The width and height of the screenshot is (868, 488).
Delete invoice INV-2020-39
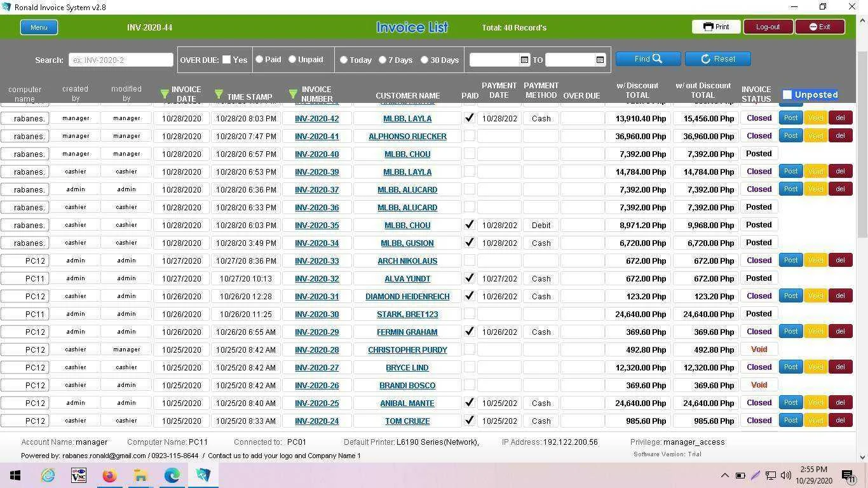[x=840, y=171]
